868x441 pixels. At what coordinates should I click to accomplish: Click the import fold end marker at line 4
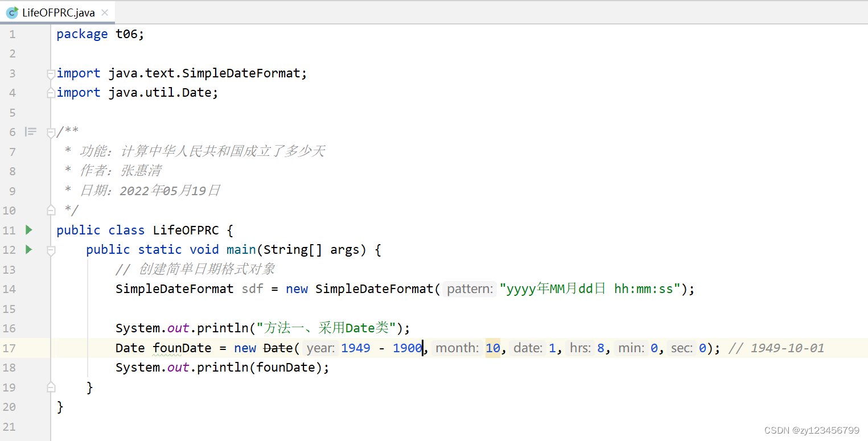[51, 93]
